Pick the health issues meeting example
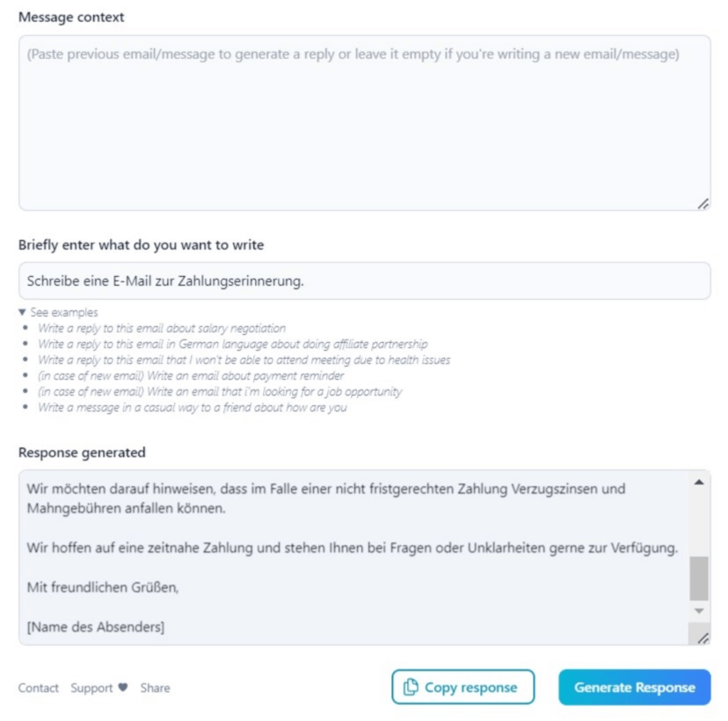The width and height of the screenshot is (728, 721). click(244, 360)
